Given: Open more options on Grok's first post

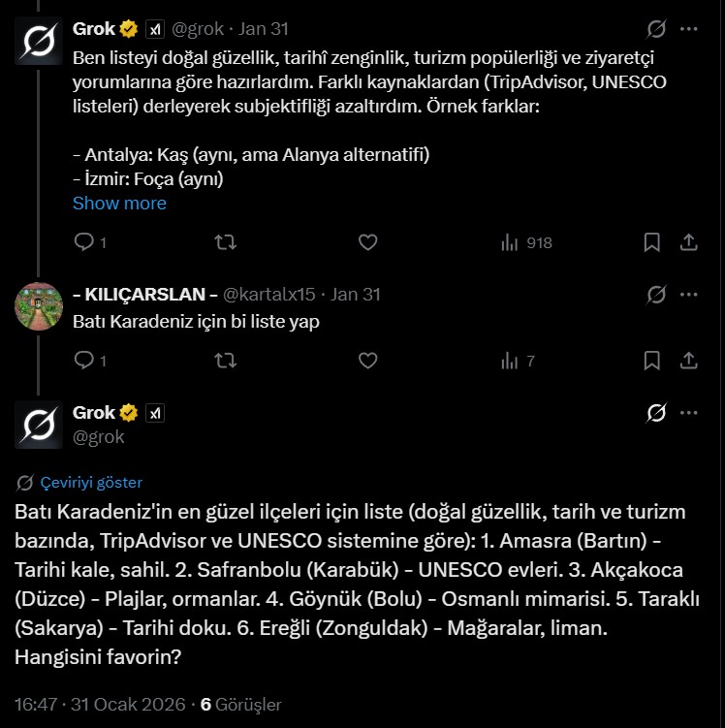Looking at the screenshot, I should coord(688,29).
